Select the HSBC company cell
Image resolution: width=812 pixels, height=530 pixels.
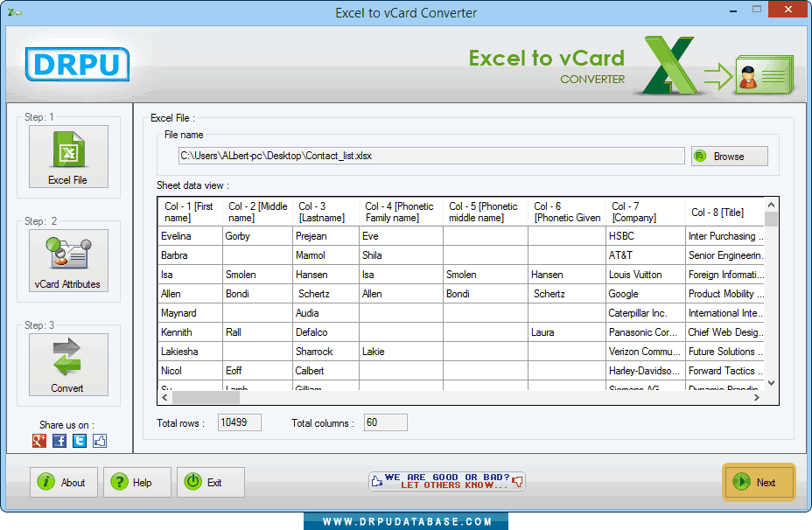click(x=646, y=236)
